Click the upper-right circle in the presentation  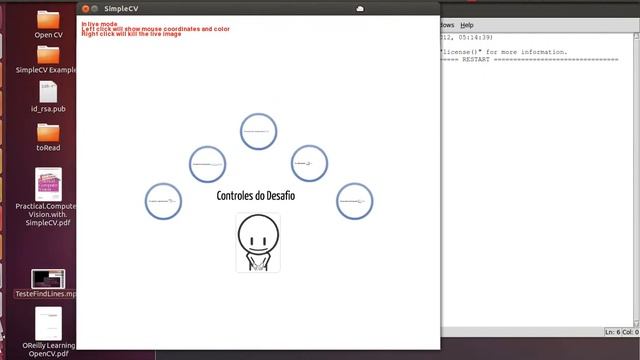[x=309, y=163]
